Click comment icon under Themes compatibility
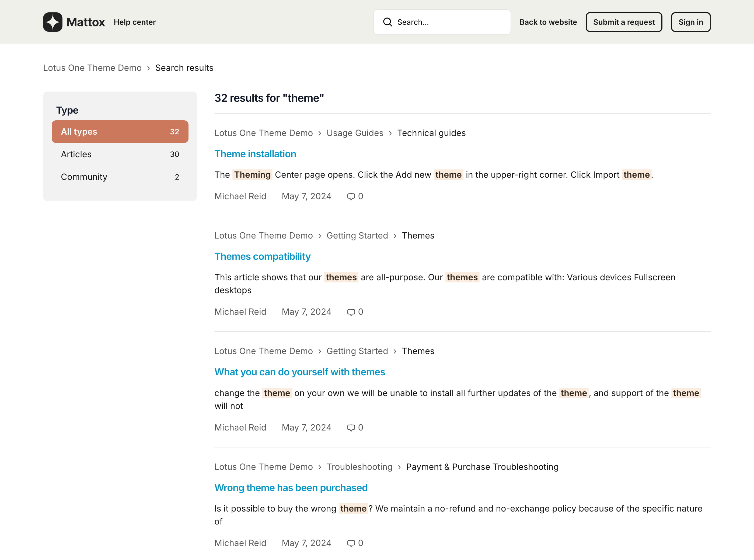 351,312
